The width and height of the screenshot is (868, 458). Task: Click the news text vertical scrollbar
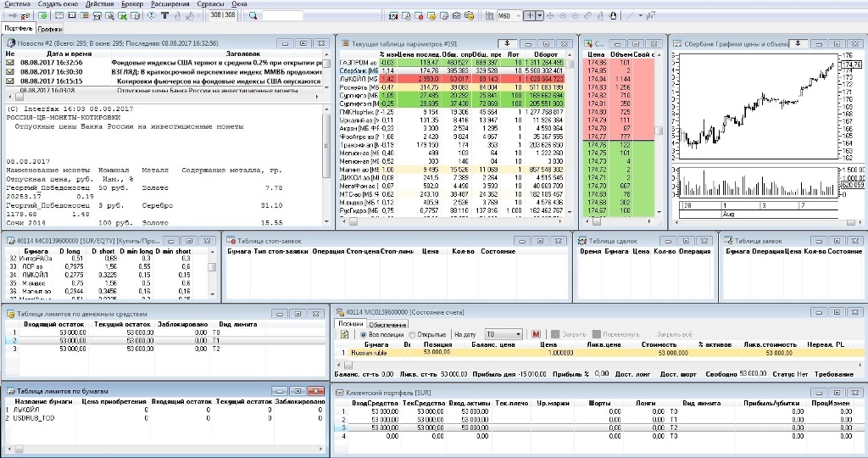coord(326,165)
